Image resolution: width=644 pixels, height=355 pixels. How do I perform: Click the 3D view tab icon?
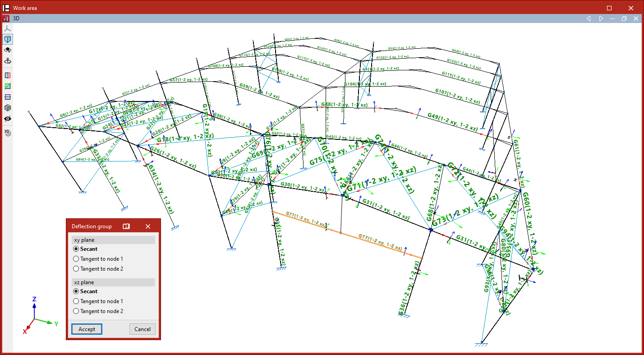pos(6,18)
